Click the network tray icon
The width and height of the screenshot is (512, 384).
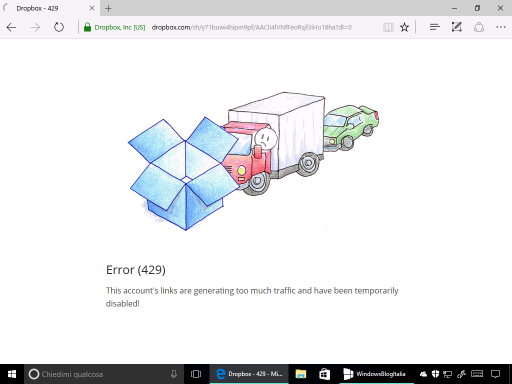448,374
